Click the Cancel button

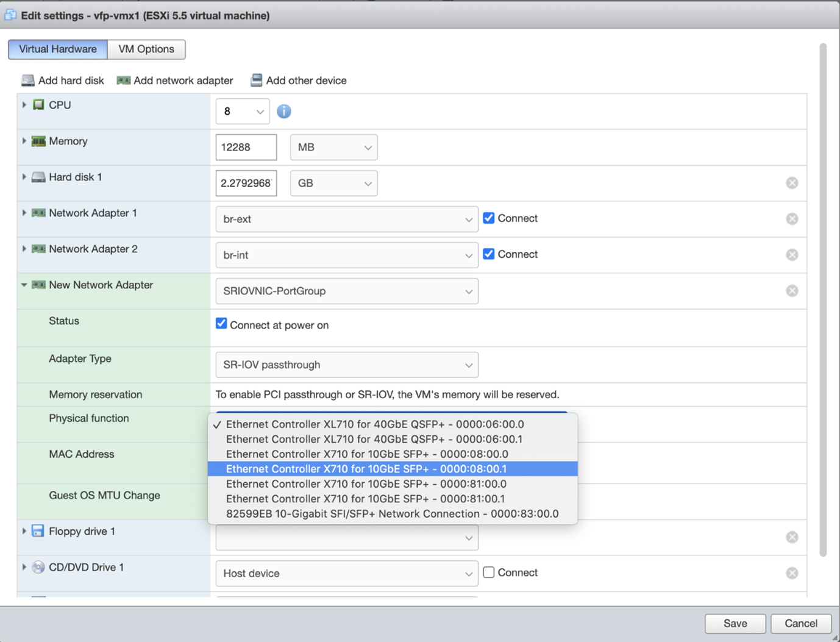800,623
